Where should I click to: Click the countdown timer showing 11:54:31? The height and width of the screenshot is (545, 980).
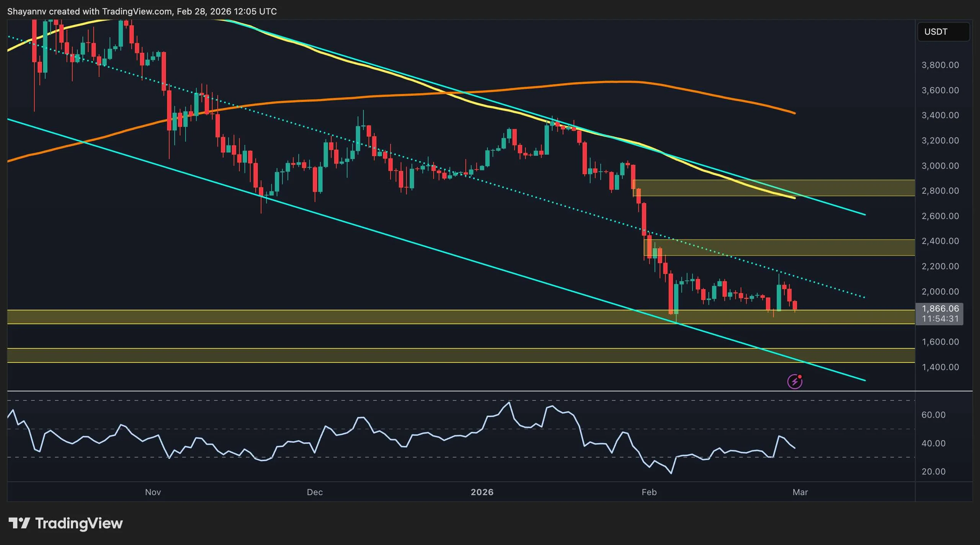(x=941, y=318)
